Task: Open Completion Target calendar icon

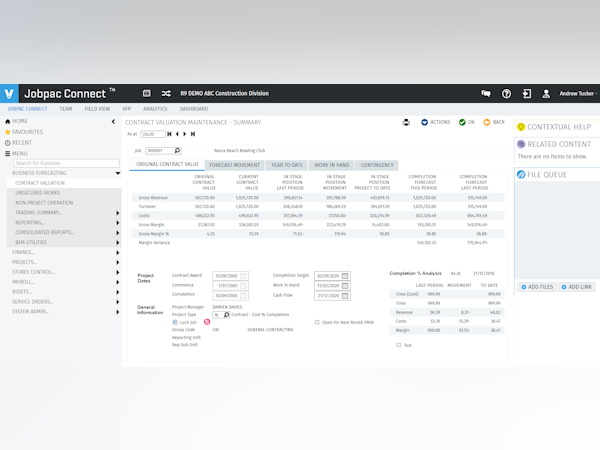Action: (x=345, y=276)
